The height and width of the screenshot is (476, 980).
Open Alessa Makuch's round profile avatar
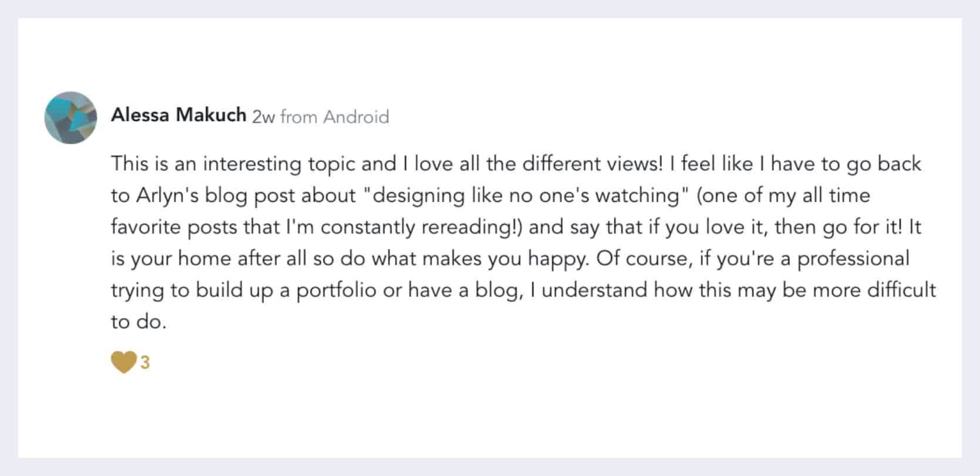tap(70, 117)
